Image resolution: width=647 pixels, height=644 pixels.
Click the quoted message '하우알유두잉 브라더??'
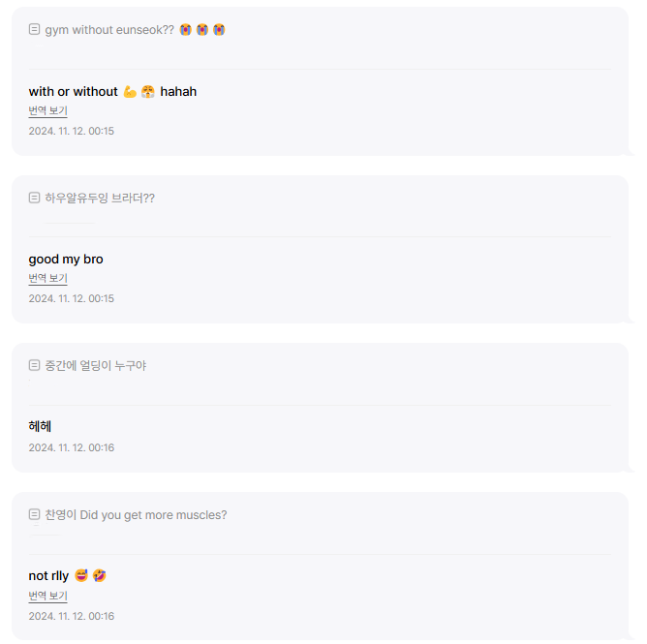click(100, 198)
